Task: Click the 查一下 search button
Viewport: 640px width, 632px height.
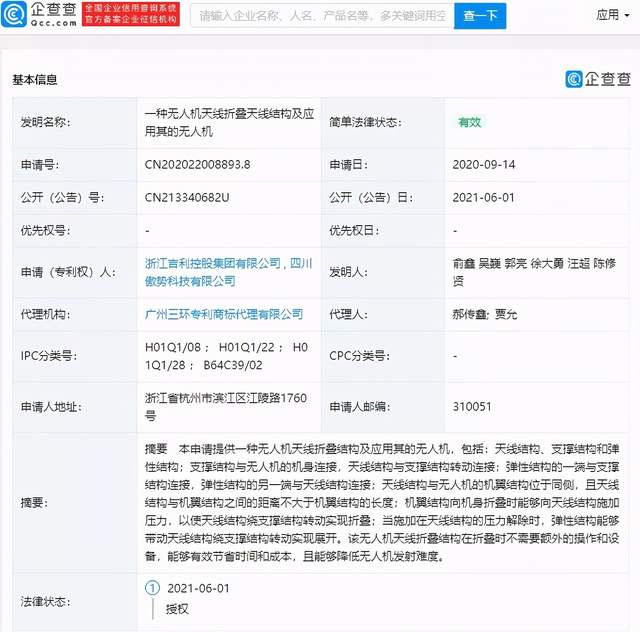Action: 480,16
